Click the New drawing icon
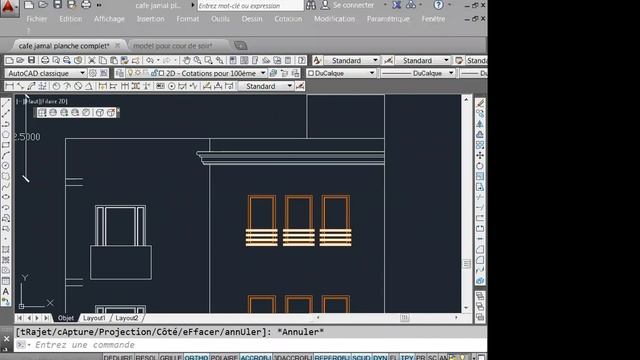640x360 pixels. tap(9, 60)
